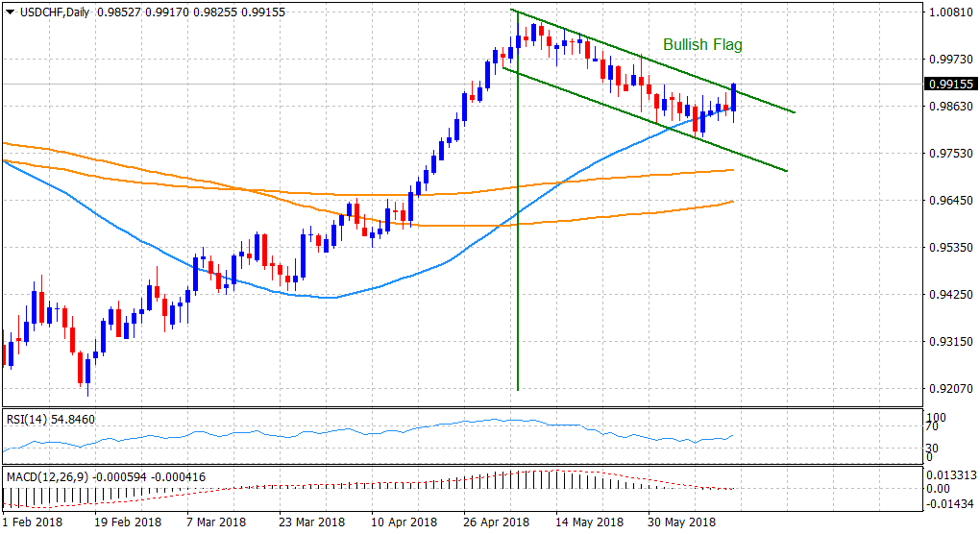Select the vertical green flagpole line
The width and height of the screenshot is (980, 534).
pyautogui.click(x=518, y=240)
